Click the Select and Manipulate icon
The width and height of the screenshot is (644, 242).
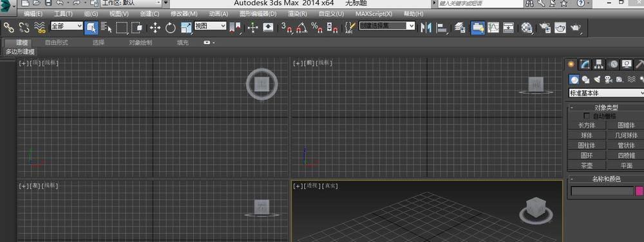pos(252,28)
